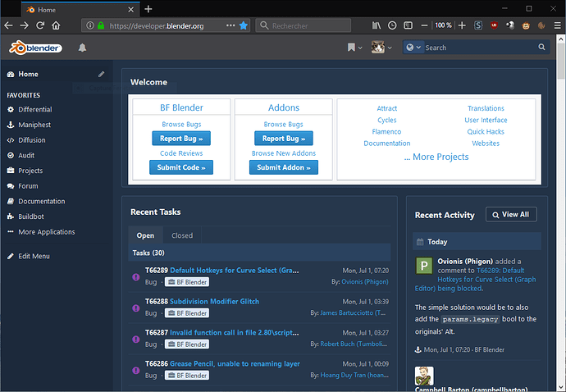Open a new browser tab
The image size is (566, 392).
[x=148, y=9]
